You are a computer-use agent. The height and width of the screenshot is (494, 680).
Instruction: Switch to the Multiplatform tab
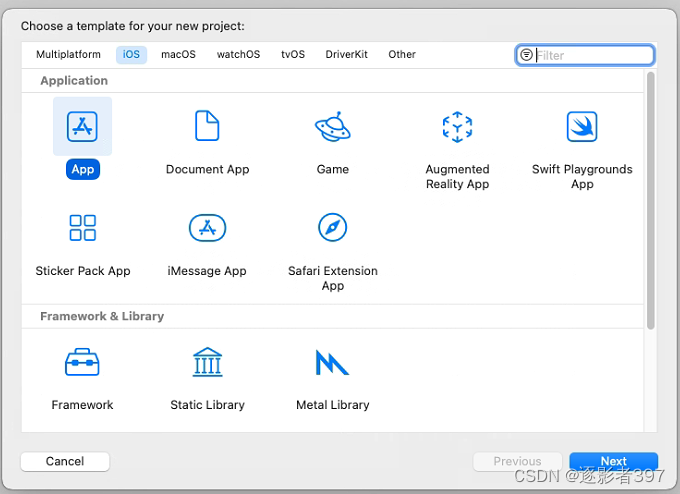point(68,55)
